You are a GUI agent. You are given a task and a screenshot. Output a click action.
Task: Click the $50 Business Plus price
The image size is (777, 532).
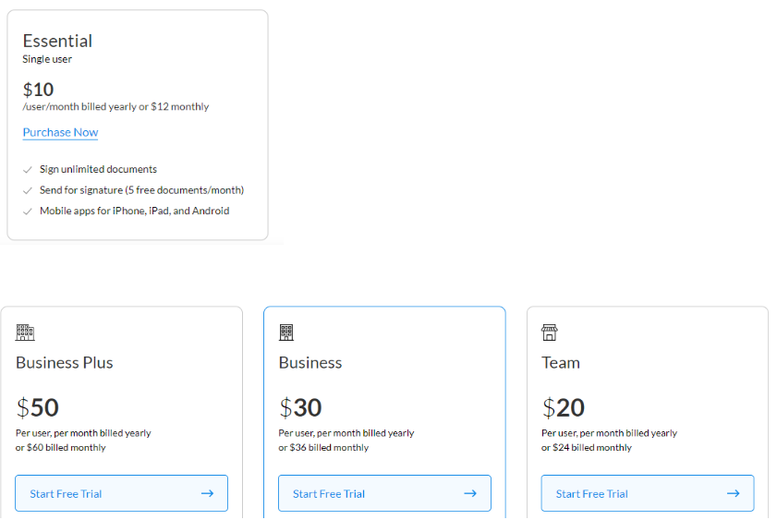coord(38,407)
